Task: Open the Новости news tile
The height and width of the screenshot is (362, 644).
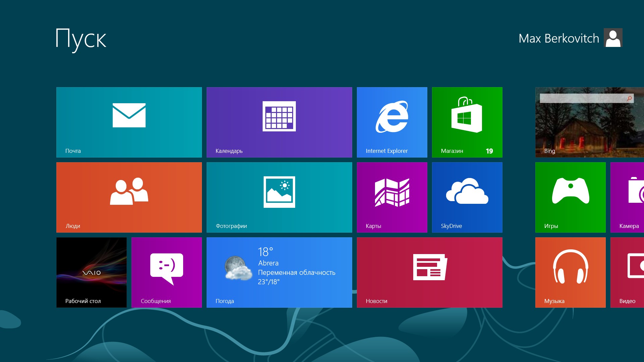Action: pyautogui.click(x=429, y=273)
